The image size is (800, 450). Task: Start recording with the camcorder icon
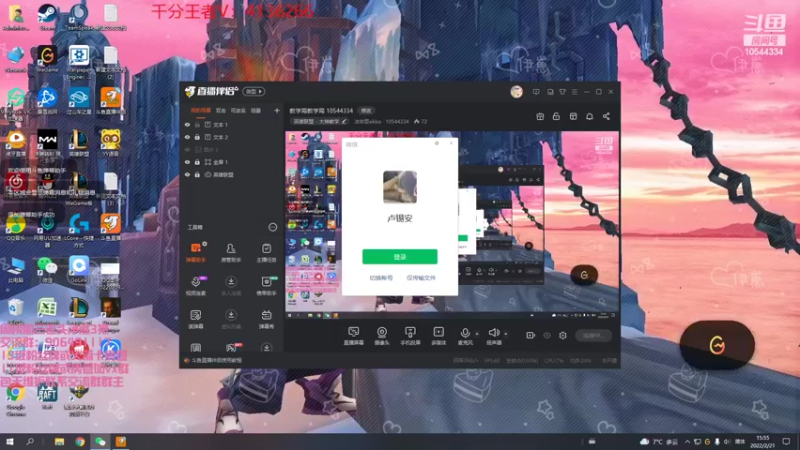tap(531, 335)
